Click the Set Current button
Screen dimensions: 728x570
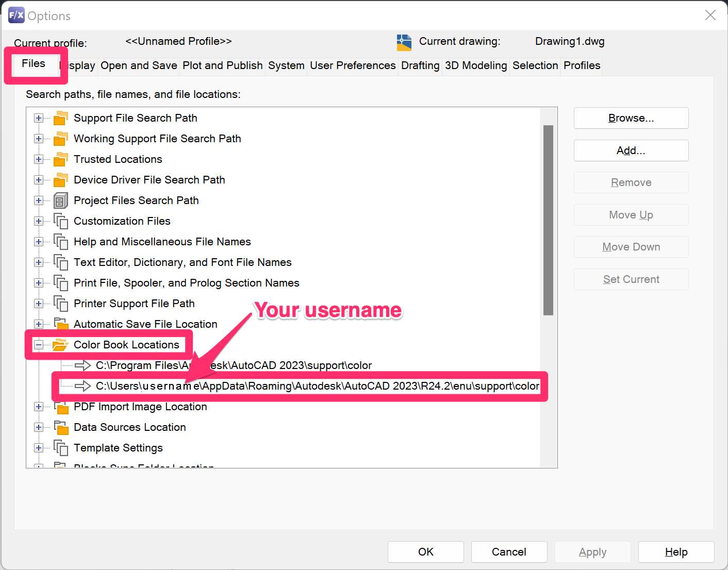(x=631, y=279)
